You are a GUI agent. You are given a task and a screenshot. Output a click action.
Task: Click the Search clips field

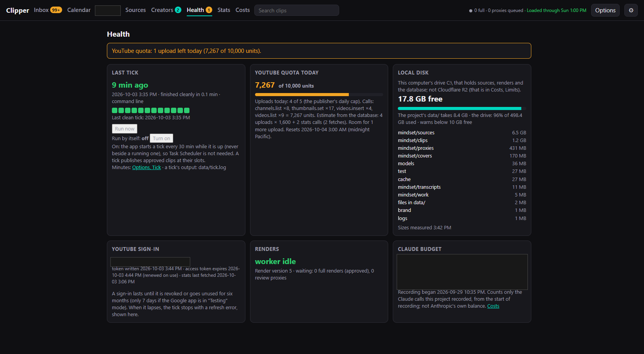(x=296, y=10)
